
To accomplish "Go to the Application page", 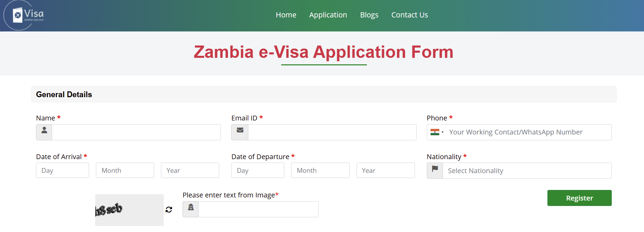I will point(328,15).
